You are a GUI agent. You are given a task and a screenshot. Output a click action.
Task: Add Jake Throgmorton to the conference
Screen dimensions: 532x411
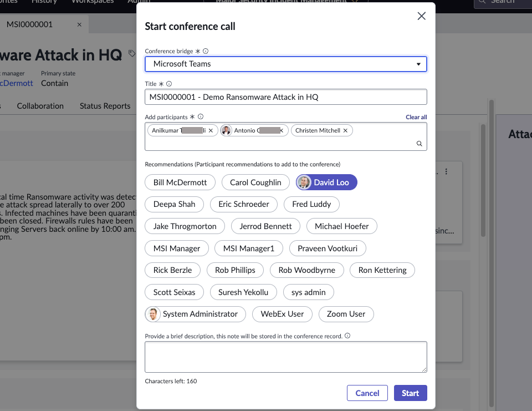[185, 226]
